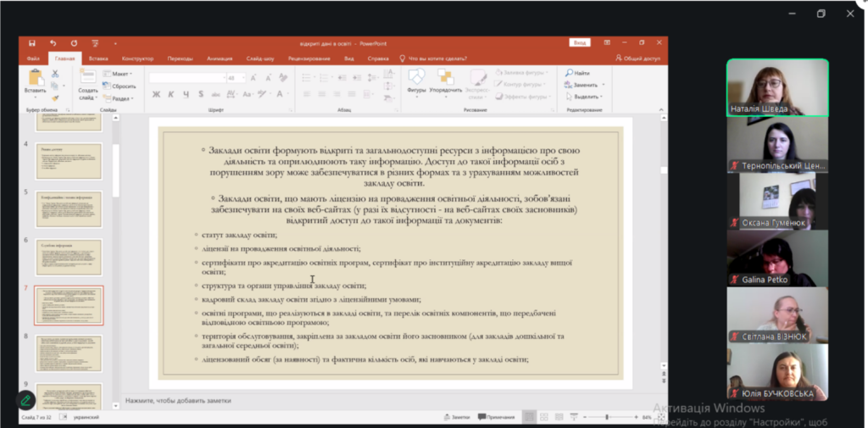Image resolution: width=868 pixels, height=428 pixels.
Task: Click the Создать слайд icon
Action: pyautogui.click(x=88, y=79)
